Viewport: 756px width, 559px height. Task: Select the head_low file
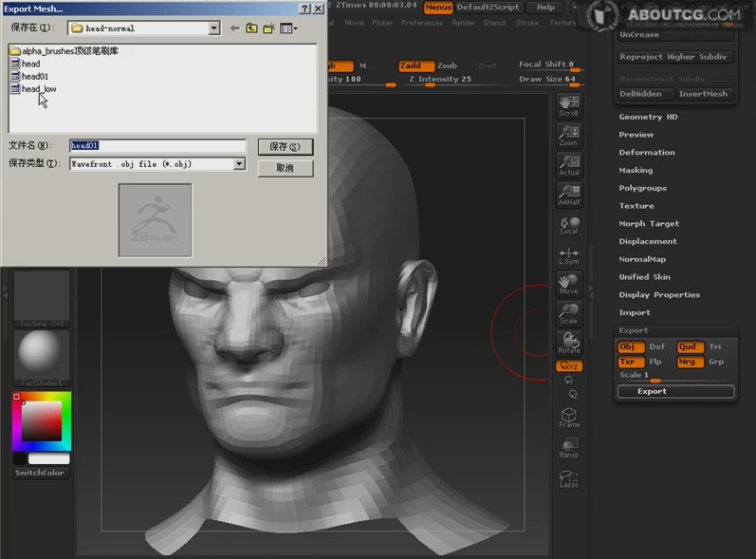33,89
